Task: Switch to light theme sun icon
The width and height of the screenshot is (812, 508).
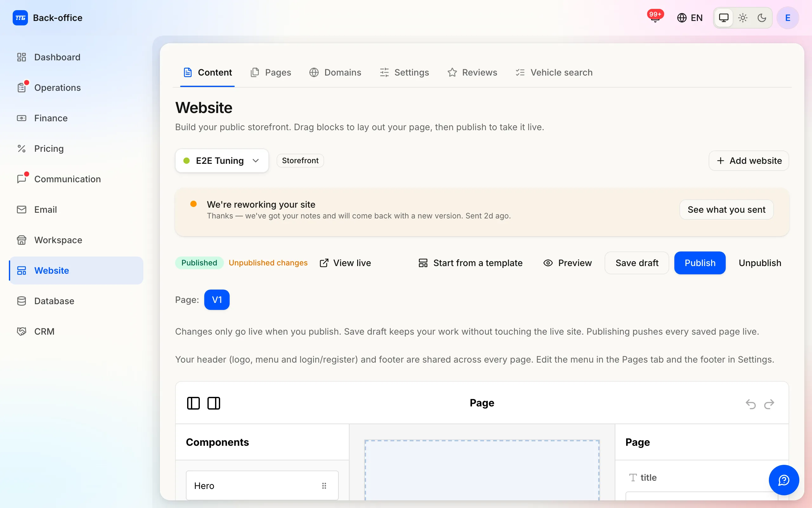Action: [743, 18]
